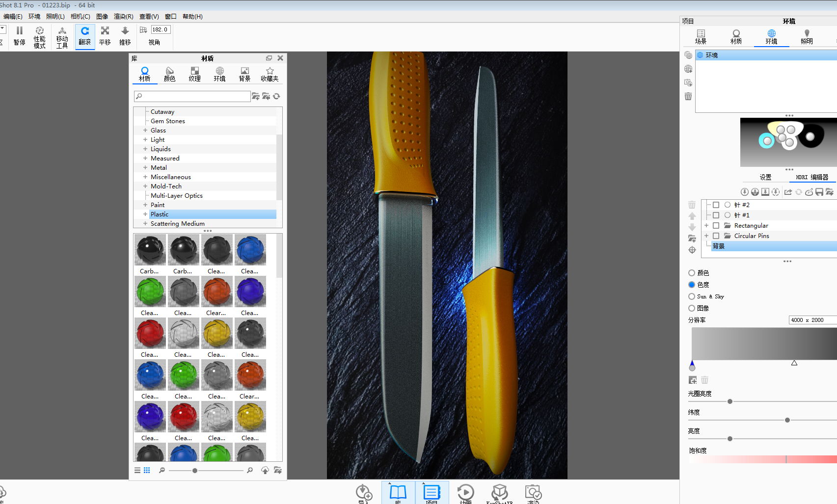
Task: Open the 动画 animation panel icon
Action: 465,493
